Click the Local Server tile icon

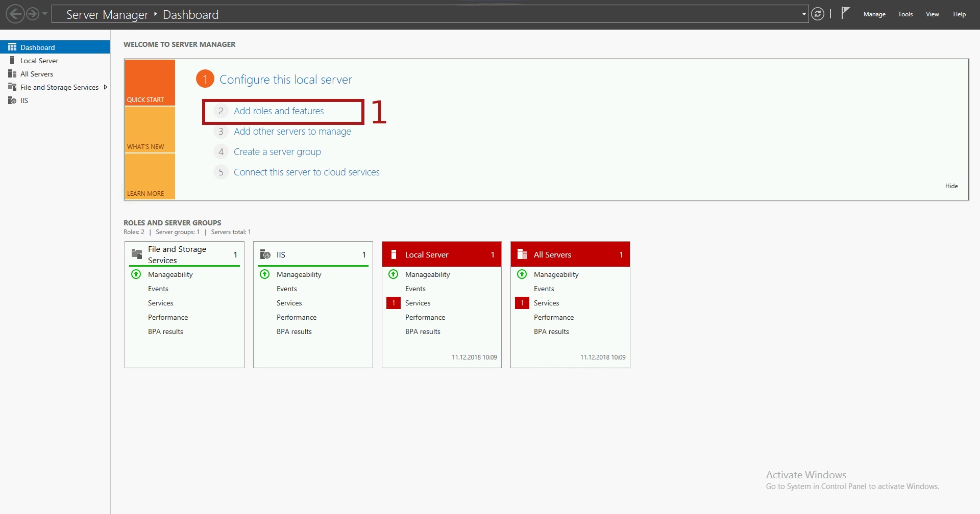394,254
